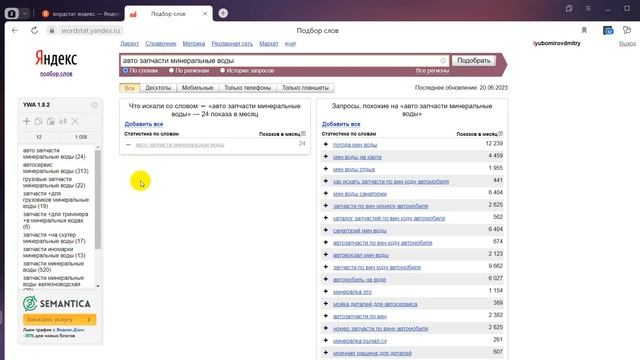The image size is (640, 360).
Task: Add 'минералка сынап су' with plus
Action: click(326, 340)
